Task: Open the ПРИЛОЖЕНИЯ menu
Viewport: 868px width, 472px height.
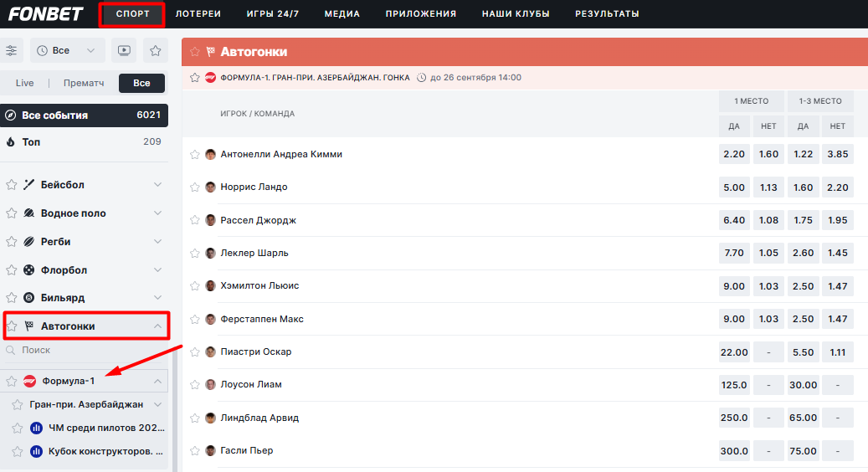Action: click(x=421, y=14)
